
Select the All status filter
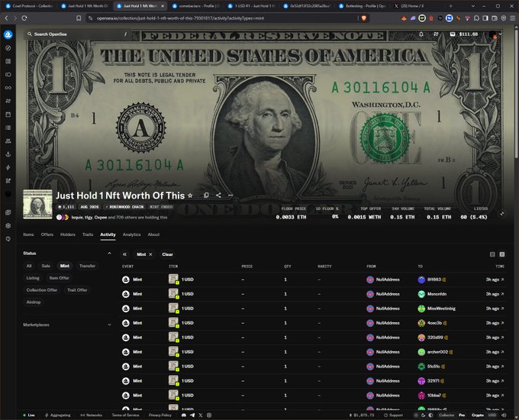29,266
